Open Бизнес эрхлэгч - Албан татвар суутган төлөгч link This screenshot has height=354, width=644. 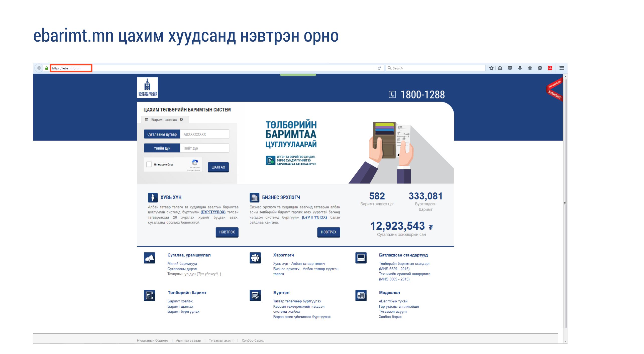(306, 271)
